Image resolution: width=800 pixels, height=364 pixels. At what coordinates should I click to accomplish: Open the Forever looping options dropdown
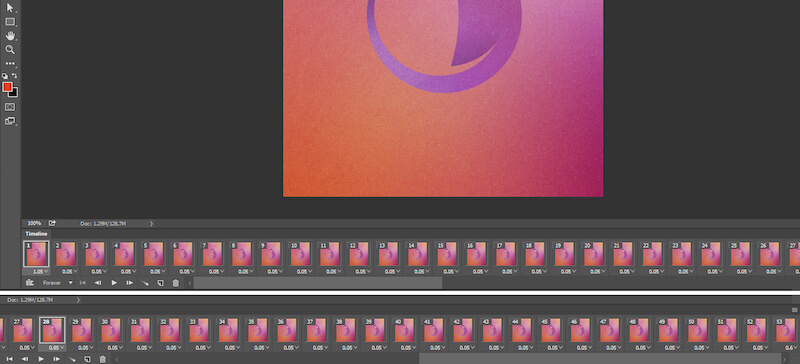coord(57,283)
